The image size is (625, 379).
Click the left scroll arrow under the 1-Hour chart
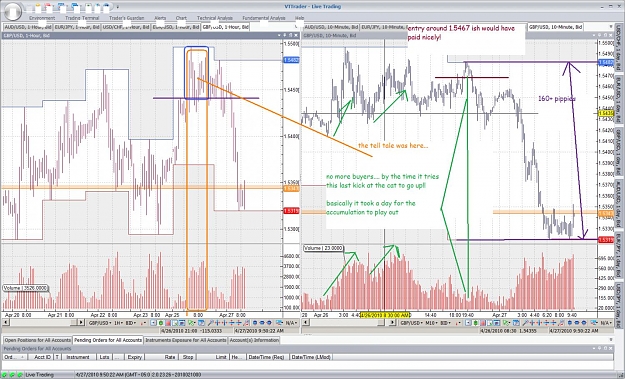[5, 322]
